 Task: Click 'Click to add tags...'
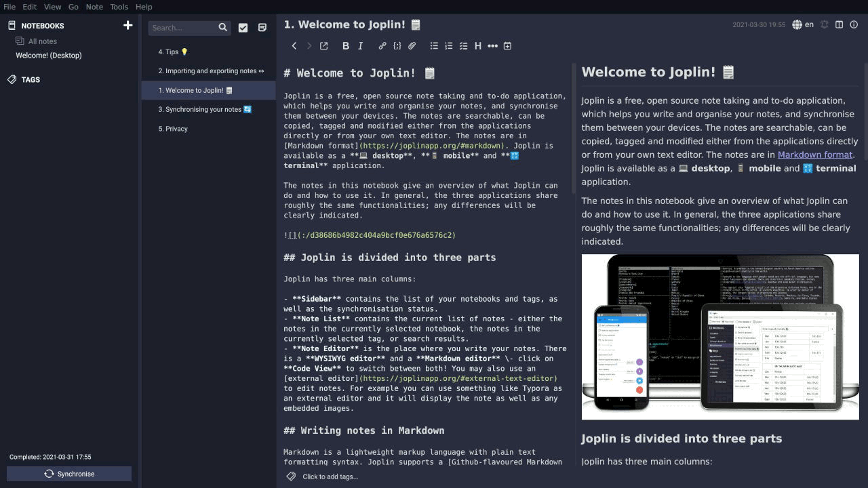(x=330, y=476)
